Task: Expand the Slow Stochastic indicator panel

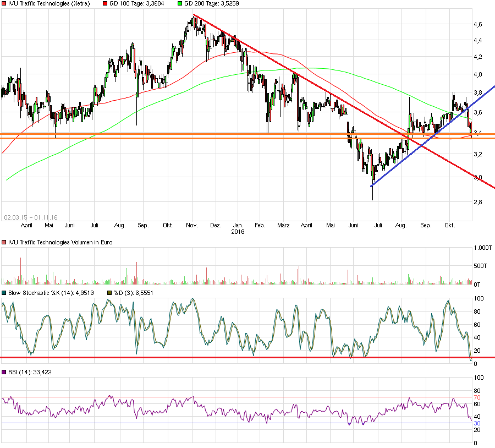Action: click(4, 292)
